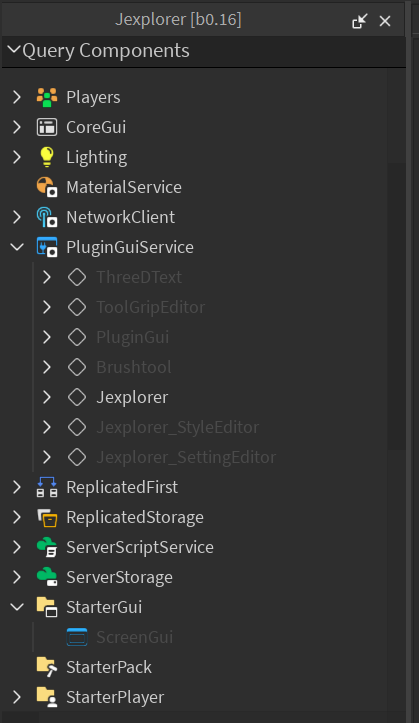Click the ServerScriptService cloud icon
Viewport: 419px width, 723px height.
(x=47, y=547)
